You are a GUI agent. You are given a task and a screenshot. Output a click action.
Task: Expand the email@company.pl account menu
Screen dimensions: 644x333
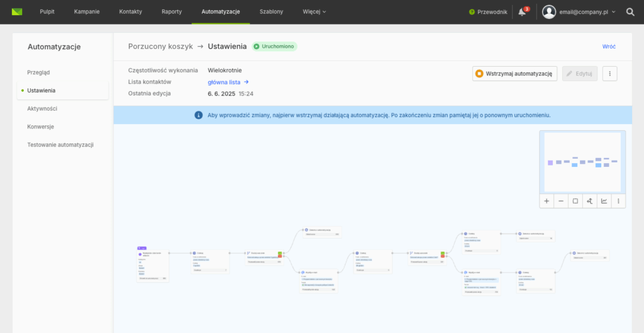coord(579,12)
